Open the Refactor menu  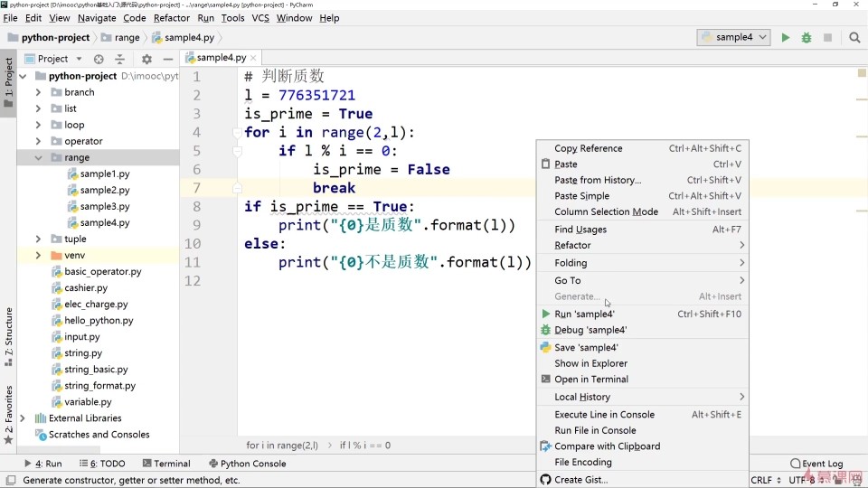(172, 18)
